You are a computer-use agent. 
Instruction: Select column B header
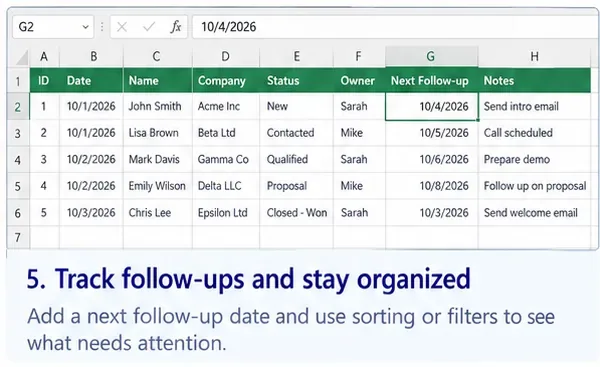(x=91, y=57)
